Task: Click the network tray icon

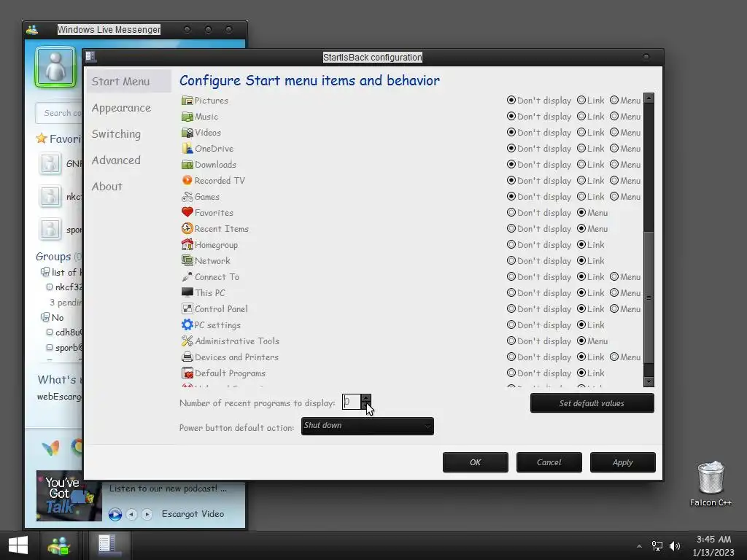Action: [x=657, y=546]
